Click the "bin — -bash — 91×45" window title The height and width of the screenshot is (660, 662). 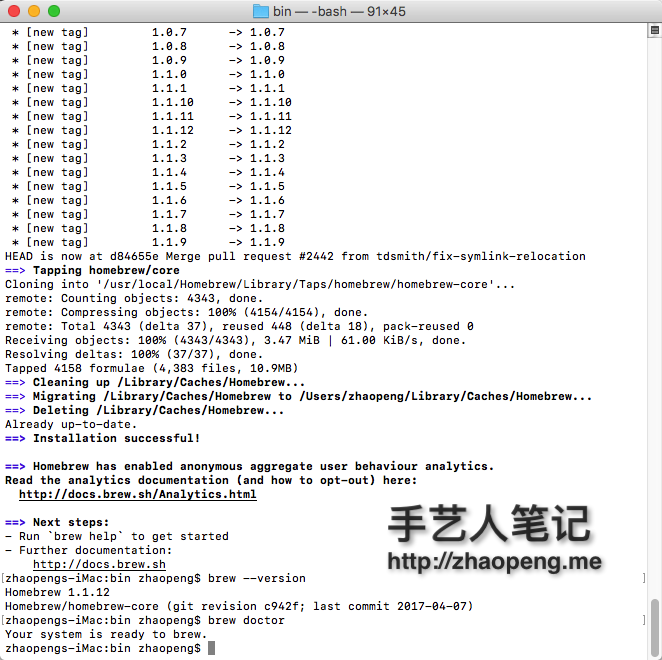(340, 11)
